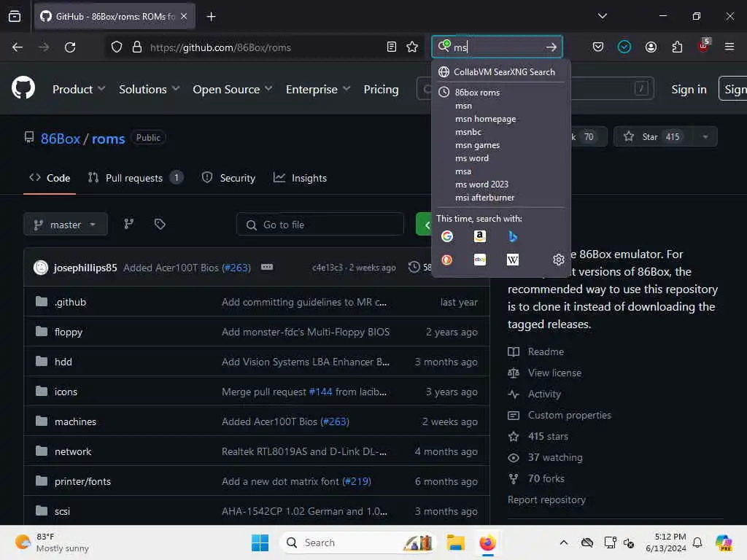Choose the '86box roms' history suggestion

(477, 93)
